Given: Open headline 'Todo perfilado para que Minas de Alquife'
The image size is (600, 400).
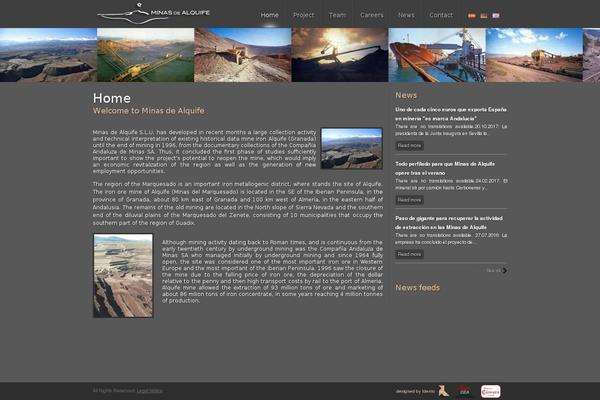Looking at the screenshot, I should (445, 168).
